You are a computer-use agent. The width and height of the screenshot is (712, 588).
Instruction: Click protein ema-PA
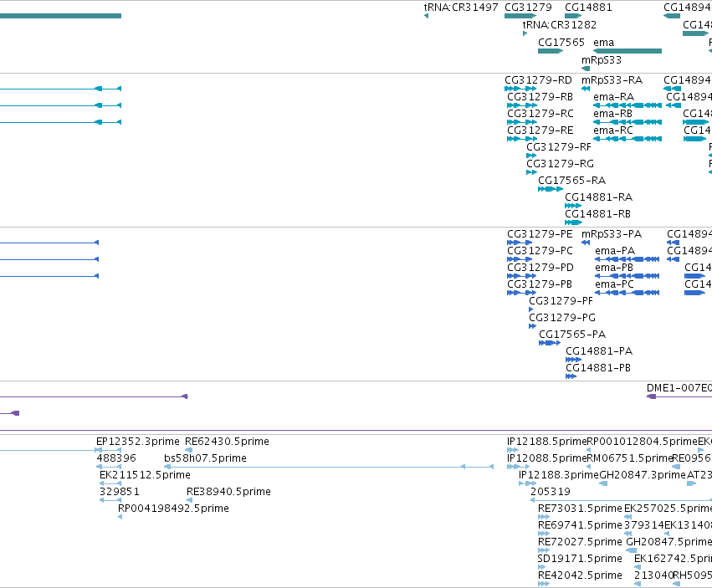click(615, 251)
